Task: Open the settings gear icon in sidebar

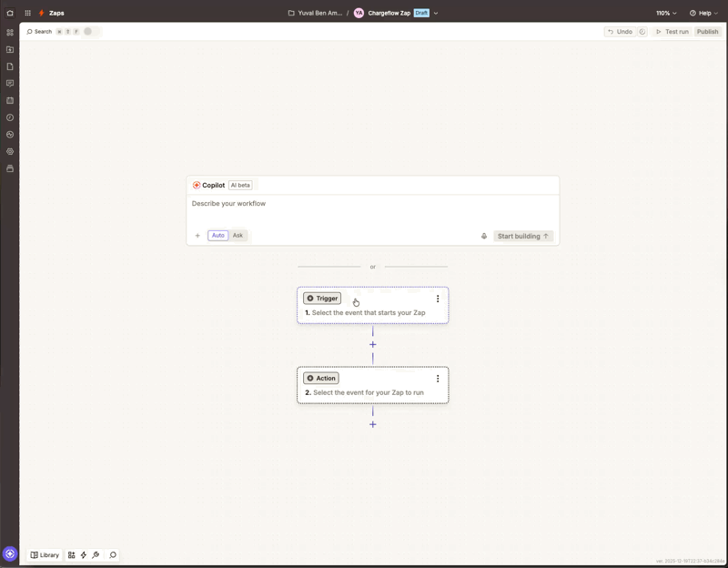Action: (10, 151)
